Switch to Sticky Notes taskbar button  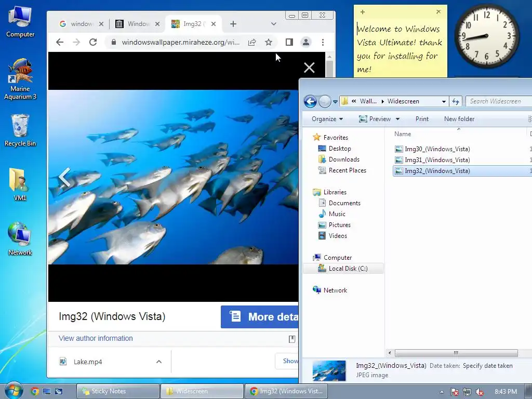(118, 391)
